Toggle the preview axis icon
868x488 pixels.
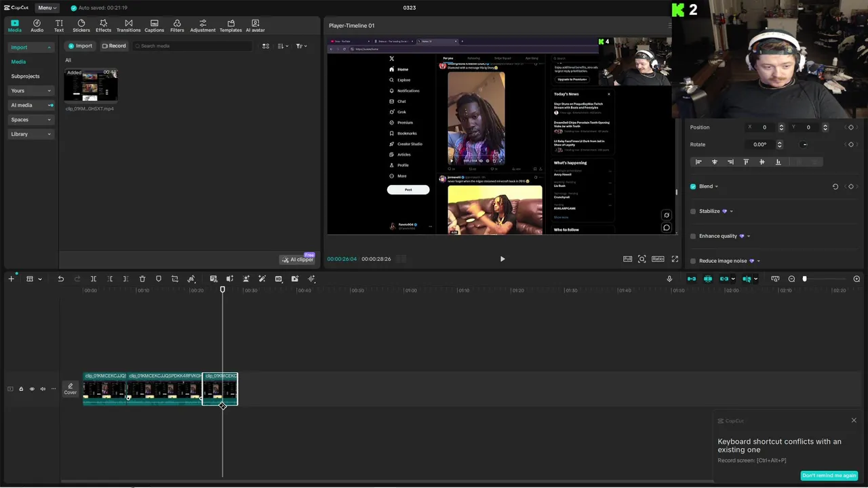pyautogui.click(x=746, y=279)
